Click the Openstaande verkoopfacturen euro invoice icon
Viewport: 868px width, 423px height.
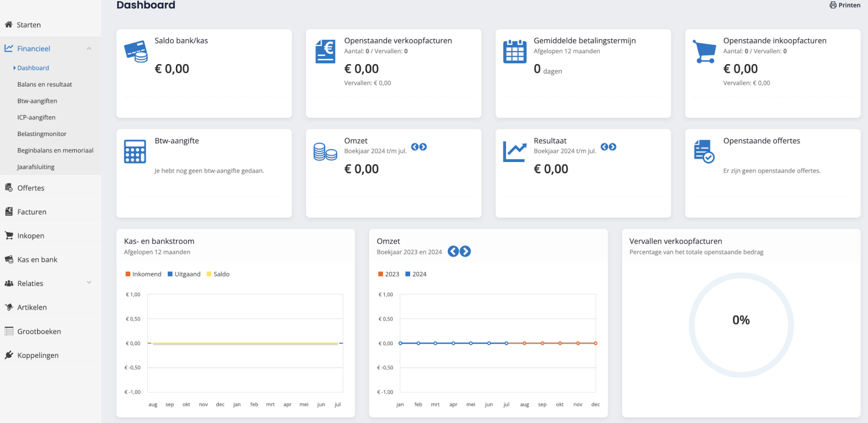325,51
